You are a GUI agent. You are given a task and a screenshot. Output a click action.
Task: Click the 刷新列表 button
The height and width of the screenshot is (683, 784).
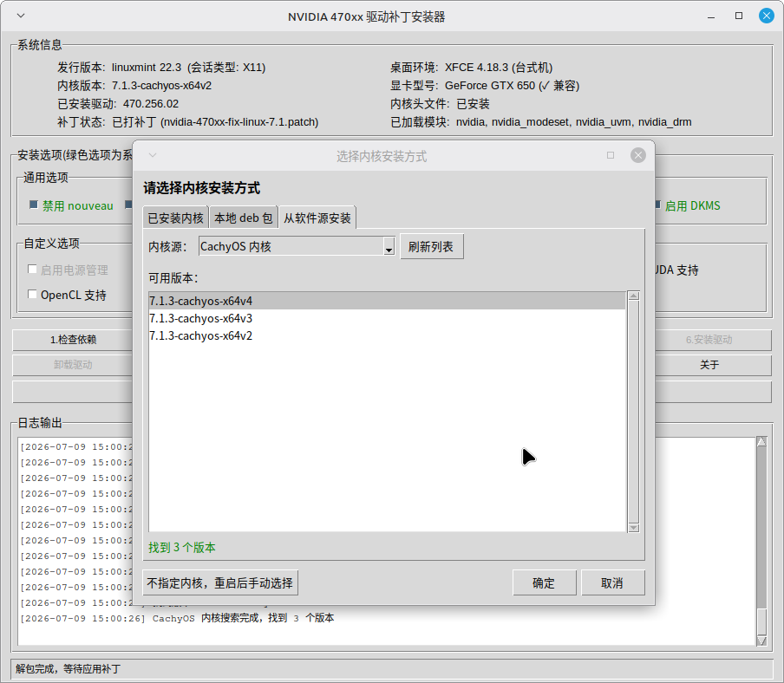(432, 247)
